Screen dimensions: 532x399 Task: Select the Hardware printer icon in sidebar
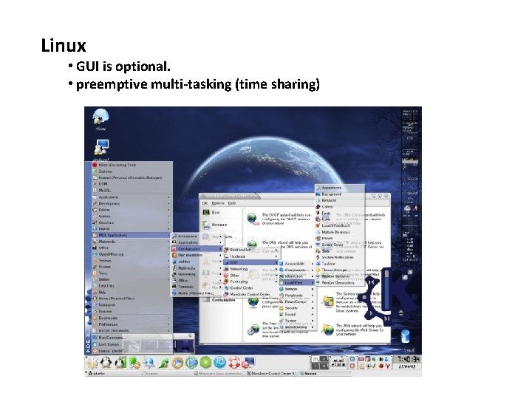click(205, 225)
